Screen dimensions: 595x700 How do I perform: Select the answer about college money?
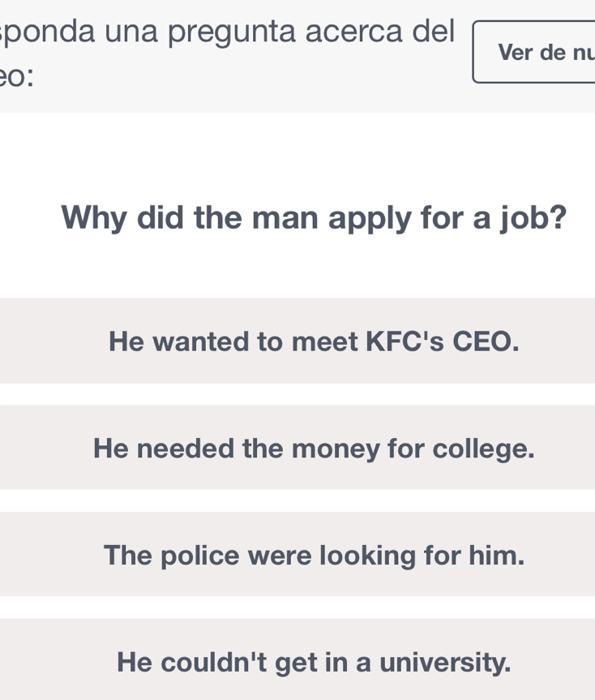tap(314, 447)
